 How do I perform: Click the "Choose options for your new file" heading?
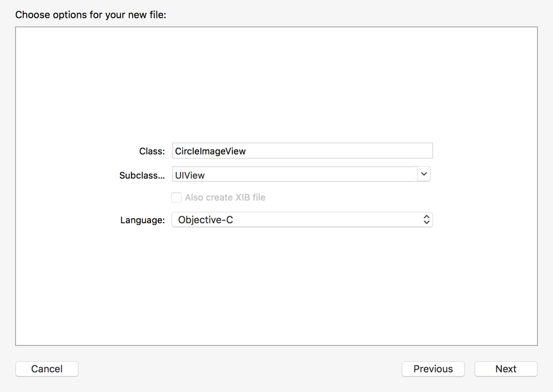click(x=91, y=15)
